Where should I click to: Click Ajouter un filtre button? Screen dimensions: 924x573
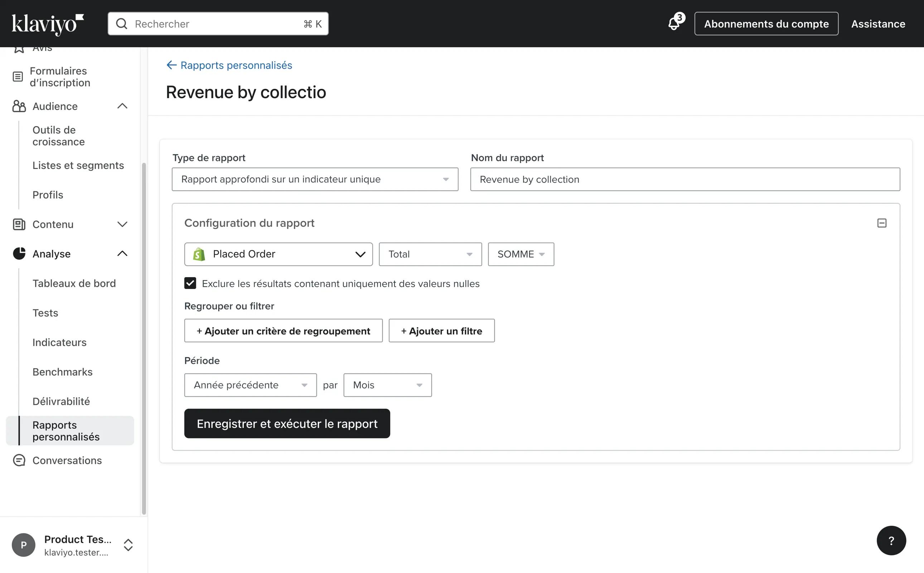click(x=442, y=331)
